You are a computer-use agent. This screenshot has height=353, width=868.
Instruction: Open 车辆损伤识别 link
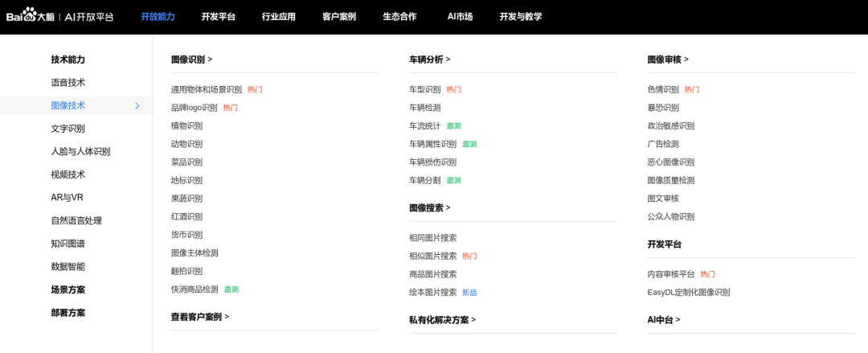(432, 162)
